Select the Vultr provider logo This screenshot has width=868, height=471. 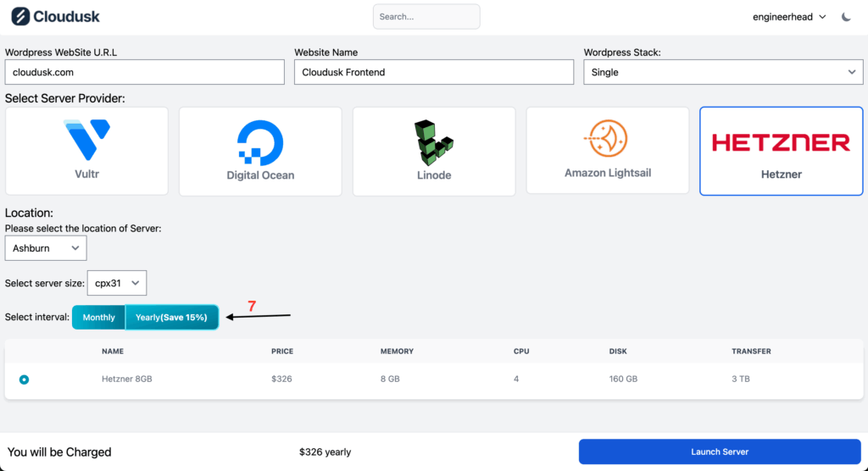click(86, 141)
